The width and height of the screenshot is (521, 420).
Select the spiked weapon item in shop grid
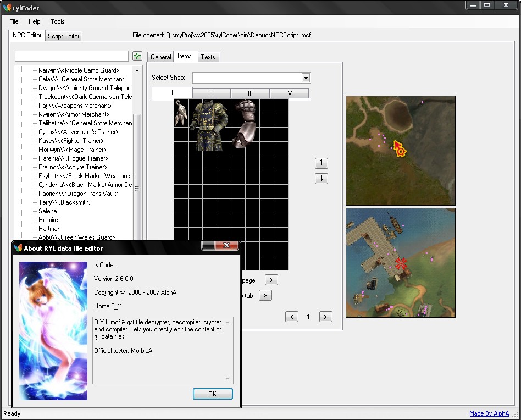(x=181, y=113)
